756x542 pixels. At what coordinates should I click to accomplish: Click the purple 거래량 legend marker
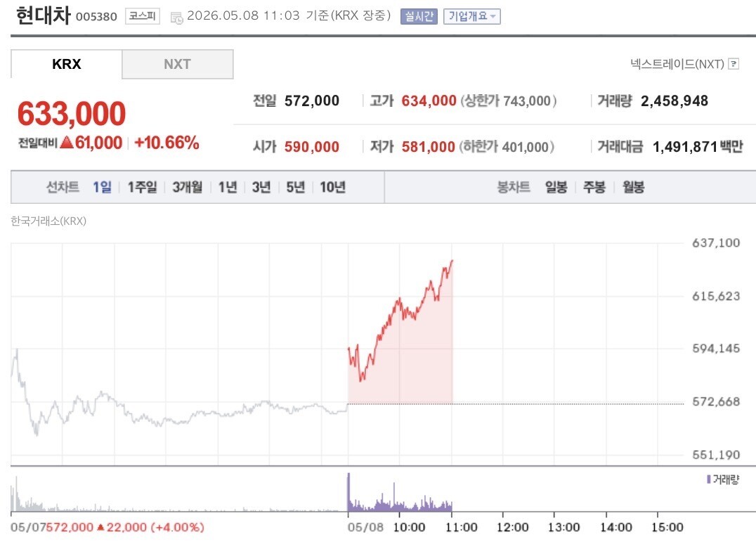pyautogui.click(x=709, y=479)
